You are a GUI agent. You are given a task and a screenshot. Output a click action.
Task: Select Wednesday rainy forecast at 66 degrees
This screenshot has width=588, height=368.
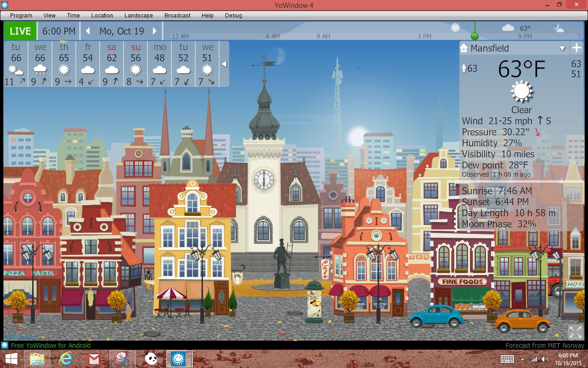[x=40, y=64]
